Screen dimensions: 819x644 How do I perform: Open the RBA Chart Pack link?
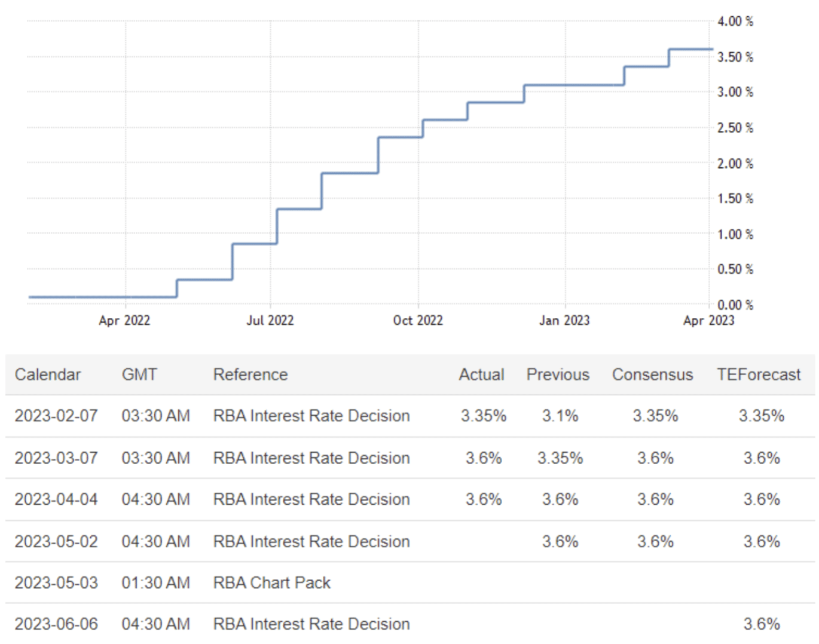coord(271,583)
